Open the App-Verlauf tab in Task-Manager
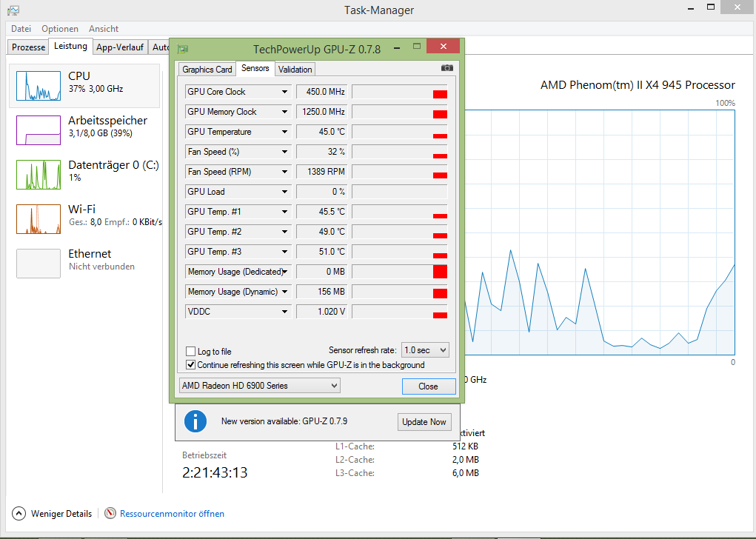This screenshot has width=756, height=539. coord(119,47)
